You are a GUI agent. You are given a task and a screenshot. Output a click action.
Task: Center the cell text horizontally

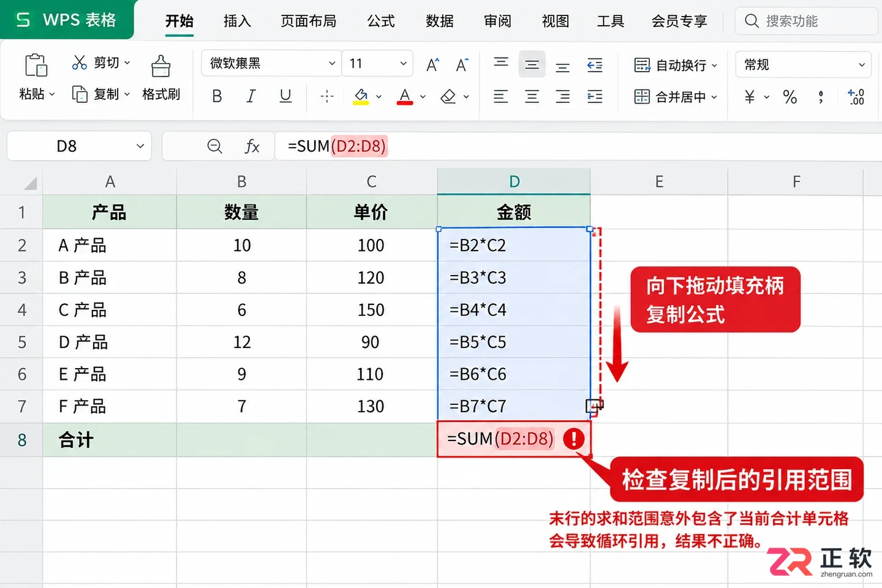coord(532,96)
